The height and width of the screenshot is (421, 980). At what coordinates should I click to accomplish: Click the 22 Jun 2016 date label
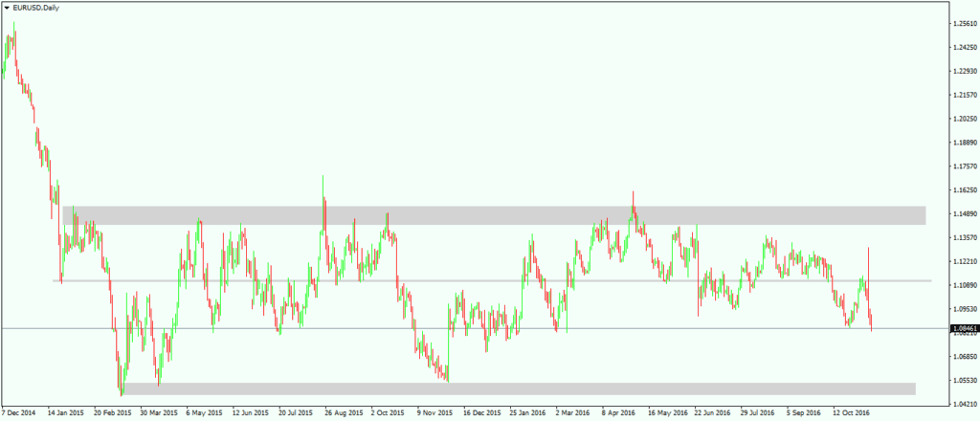tap(712, 413)
